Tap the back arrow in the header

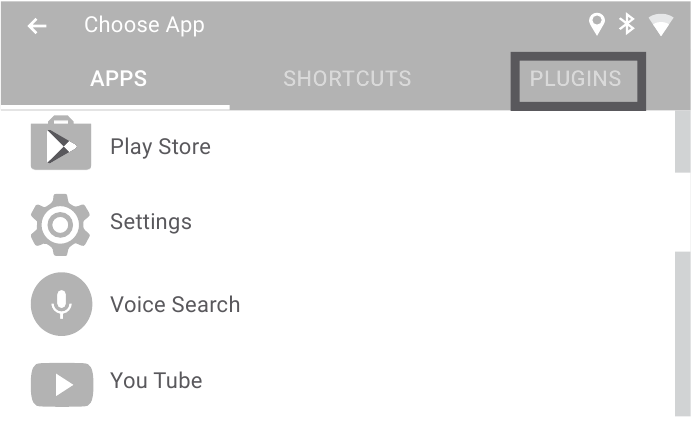tap(37, 26)
